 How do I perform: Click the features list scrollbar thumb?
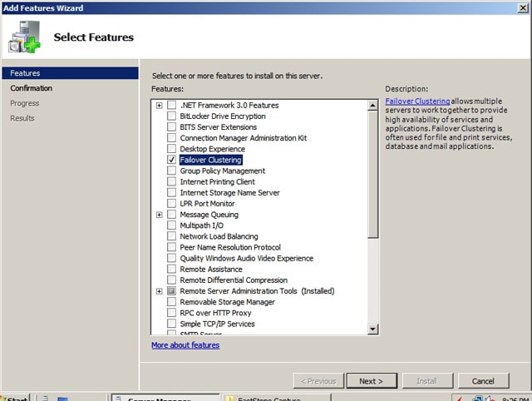pos(372,175)
